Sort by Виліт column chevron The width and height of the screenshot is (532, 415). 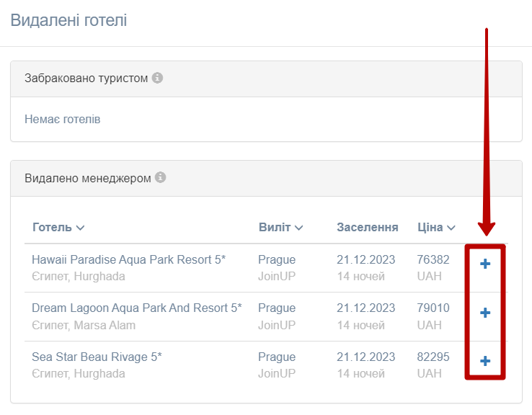click(298, 228)
